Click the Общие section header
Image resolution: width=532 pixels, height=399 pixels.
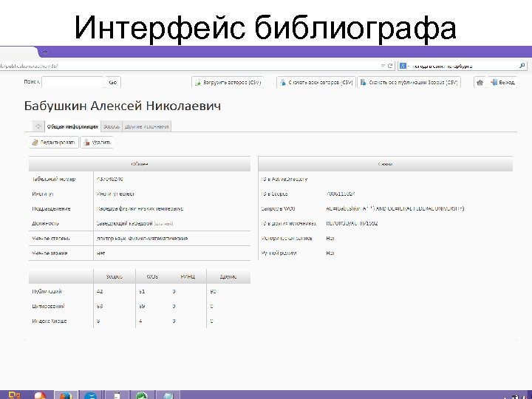click(x=140, y=164)
